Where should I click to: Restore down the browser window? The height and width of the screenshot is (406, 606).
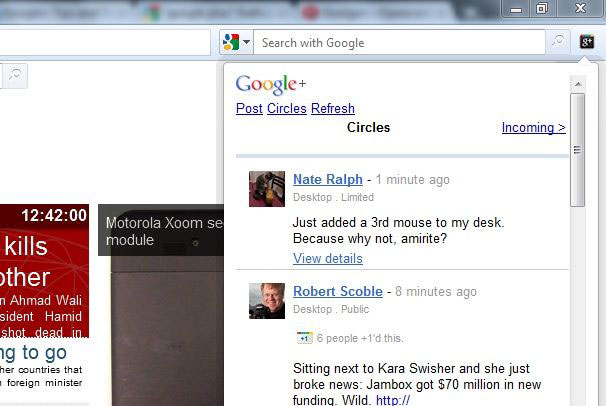tap(543, 8)
